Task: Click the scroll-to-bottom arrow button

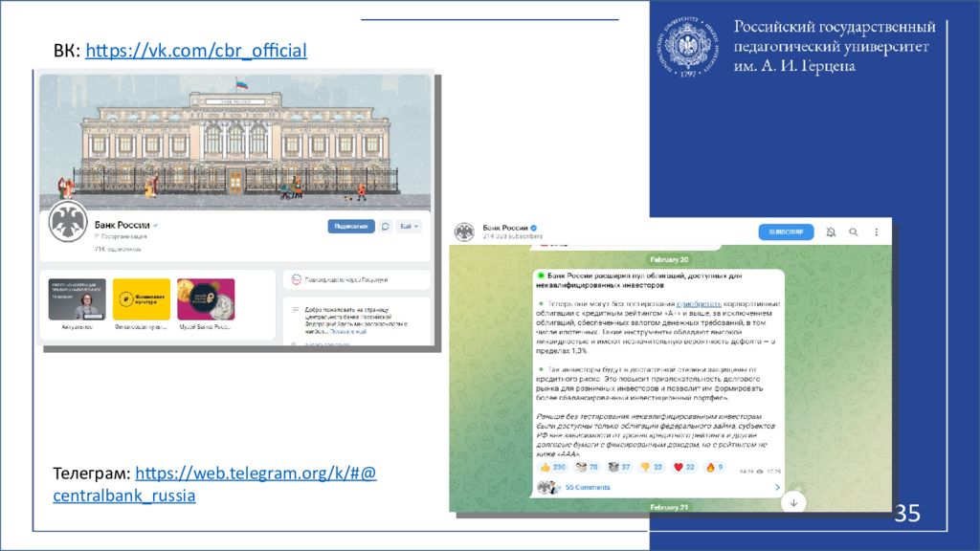Action: [x=793, y=502]
